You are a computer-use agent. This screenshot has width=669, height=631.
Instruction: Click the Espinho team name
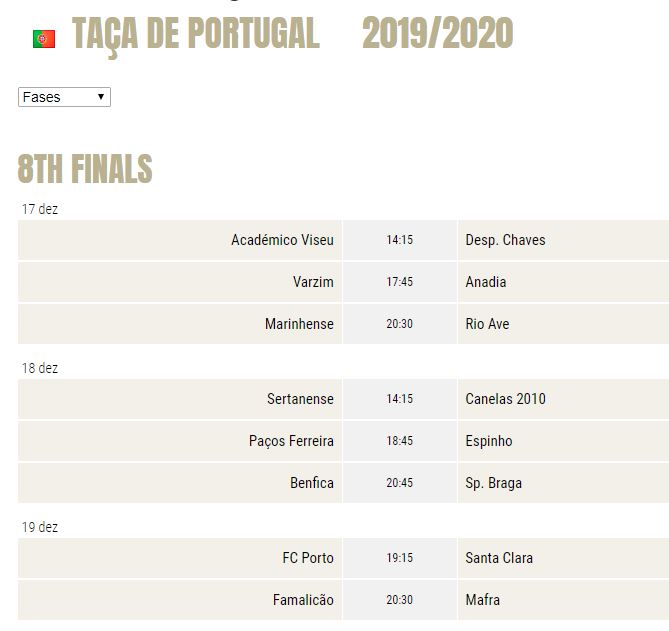click(x=489, y=440)
